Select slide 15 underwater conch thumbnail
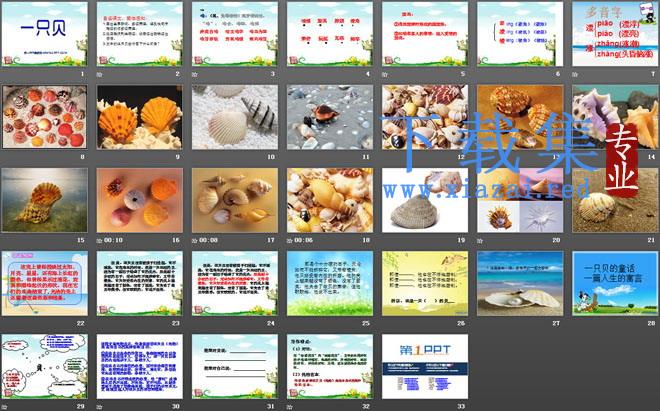Image resolution: width=660 pixels, height=411 pixels. click(x=45, y=200)
